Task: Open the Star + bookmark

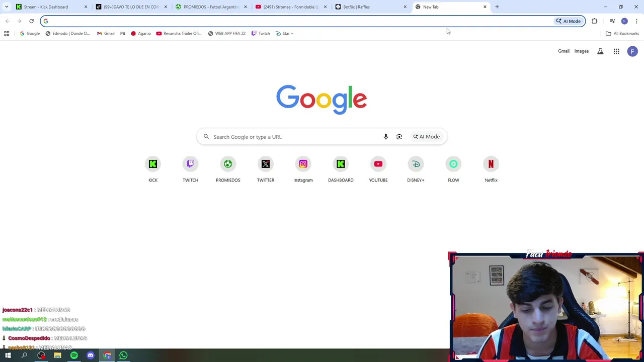Action: pos(284,34)
